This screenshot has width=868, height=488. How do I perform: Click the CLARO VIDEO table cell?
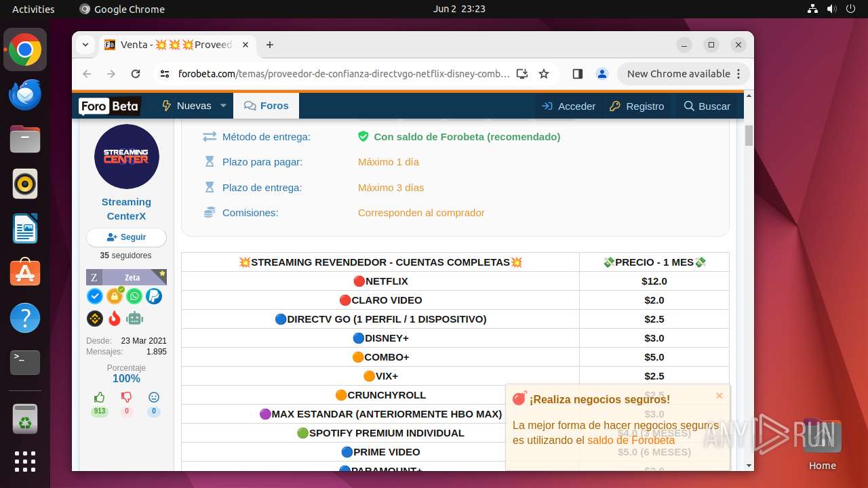point(380,300)
